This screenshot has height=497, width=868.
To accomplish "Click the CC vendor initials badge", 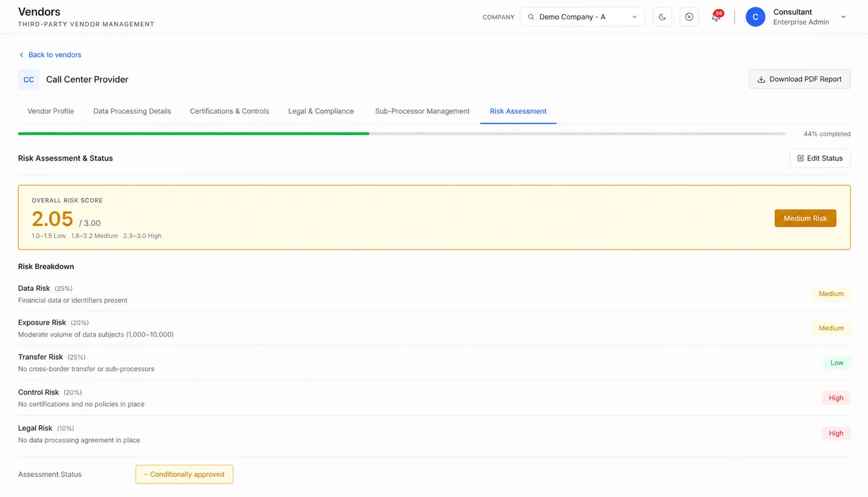I will pyautogui.click(x=29, y=79).
